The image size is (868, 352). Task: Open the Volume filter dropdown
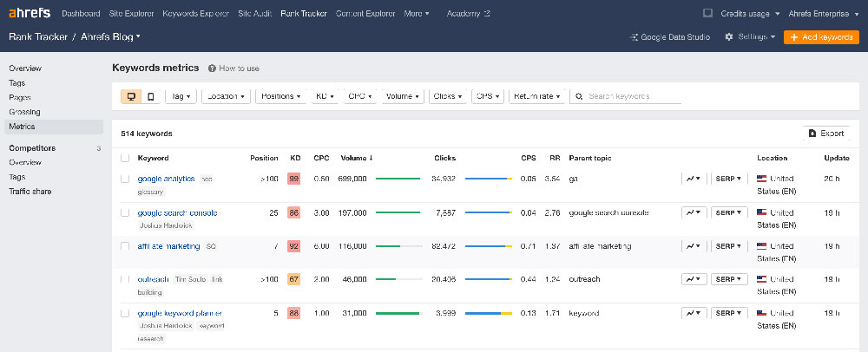[403, 96]
